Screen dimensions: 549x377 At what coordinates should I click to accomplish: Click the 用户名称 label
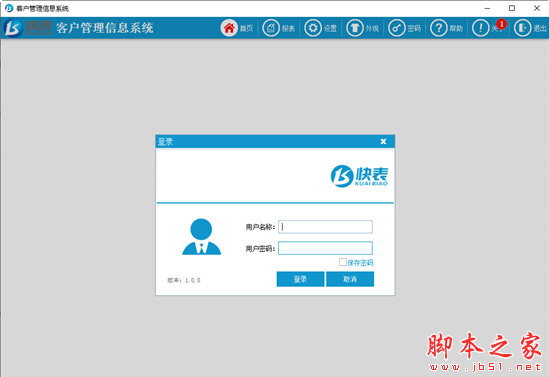(x=260, y=227)
